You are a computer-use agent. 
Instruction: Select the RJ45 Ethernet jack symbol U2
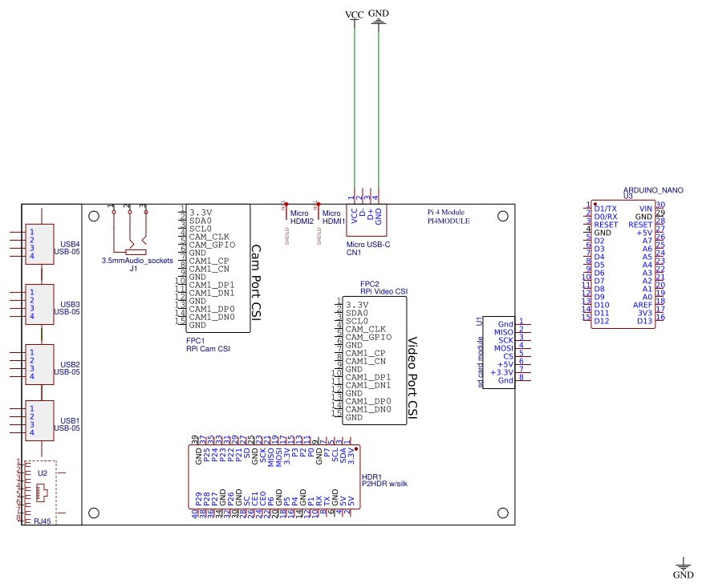point(41,493)
